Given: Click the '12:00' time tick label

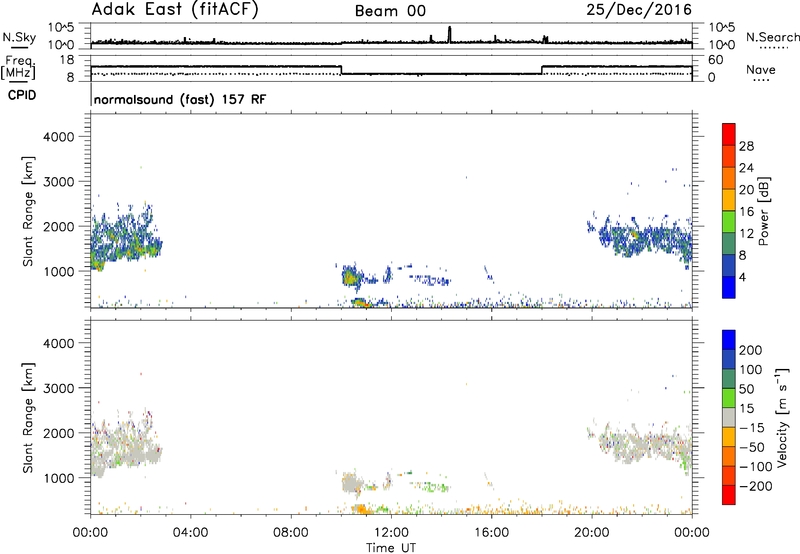Looking at the screenshot, I should [391, 533].
